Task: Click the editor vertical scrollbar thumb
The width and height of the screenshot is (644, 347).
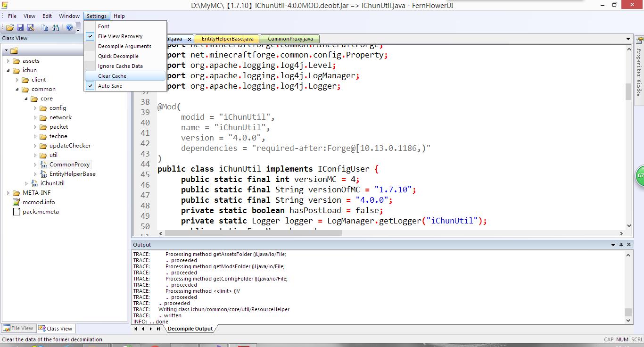Action: click(x=628, y=92)
